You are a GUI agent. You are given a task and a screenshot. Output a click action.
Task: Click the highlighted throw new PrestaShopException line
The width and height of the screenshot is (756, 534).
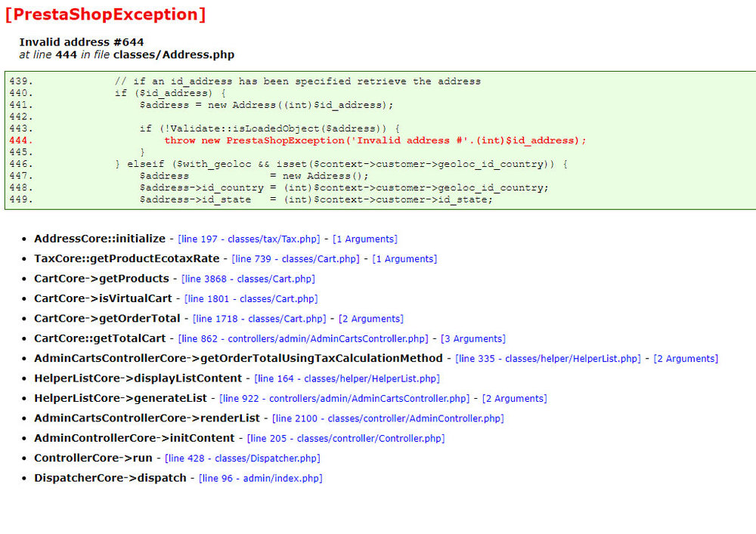click(375, 140)
